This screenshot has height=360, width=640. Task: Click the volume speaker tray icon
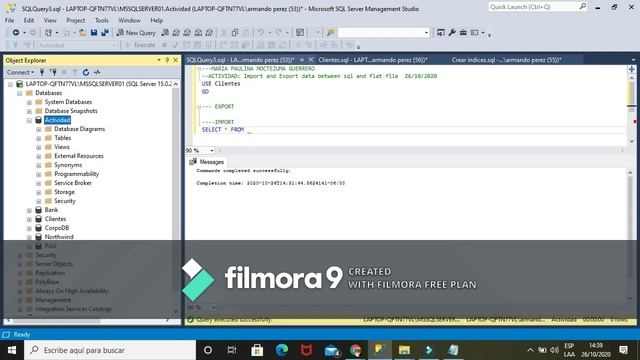point(554,350)
